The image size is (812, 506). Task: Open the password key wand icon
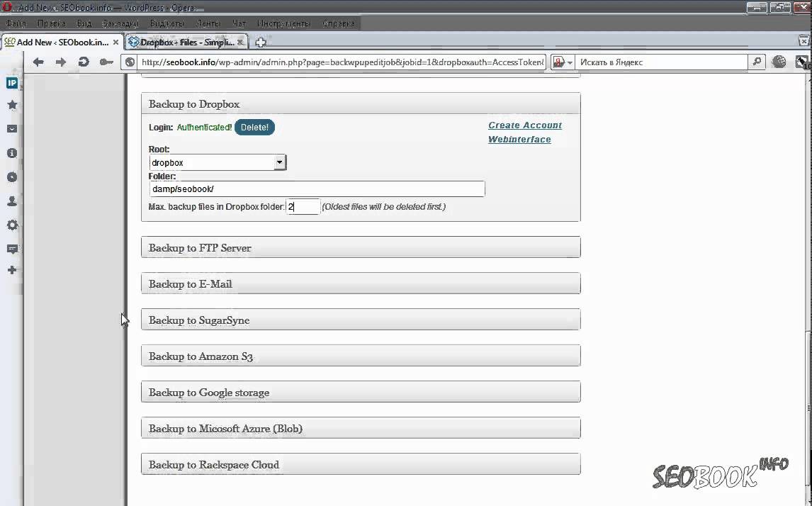pyautogui.click(x=106, y=62)
